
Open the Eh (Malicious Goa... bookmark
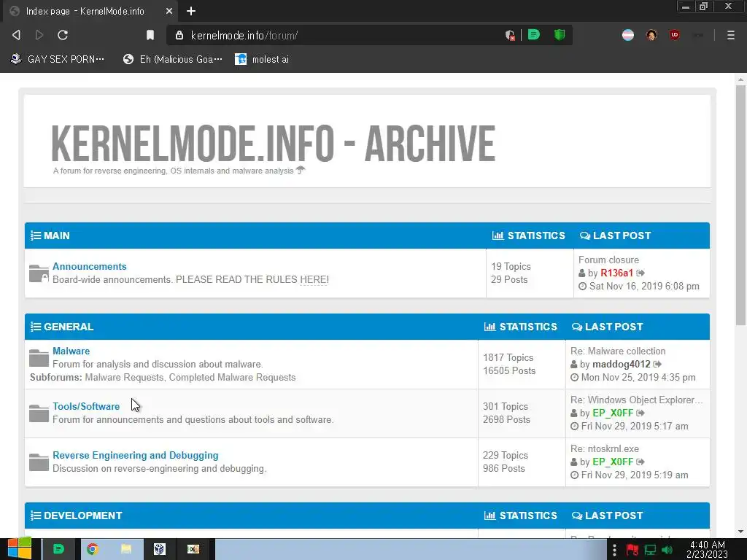coord(172,59)
